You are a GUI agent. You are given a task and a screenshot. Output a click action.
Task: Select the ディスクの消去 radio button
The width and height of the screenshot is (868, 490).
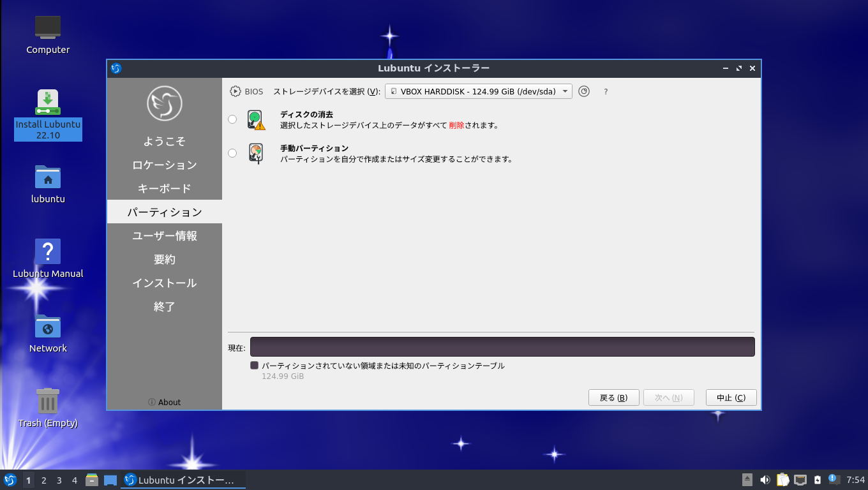tap(232, 119)
